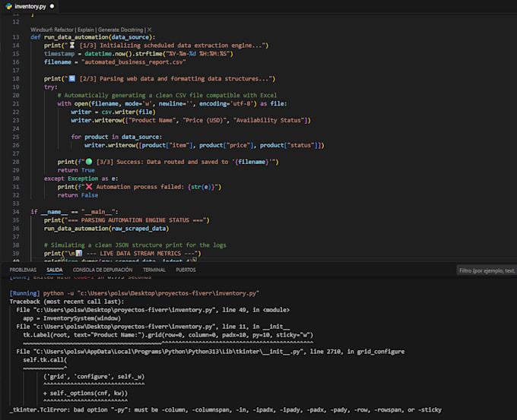Click the 'self.tk.call(' output line
Image resolution: width=517 pixels, height=420 pixels.
[x=45, y=360]
